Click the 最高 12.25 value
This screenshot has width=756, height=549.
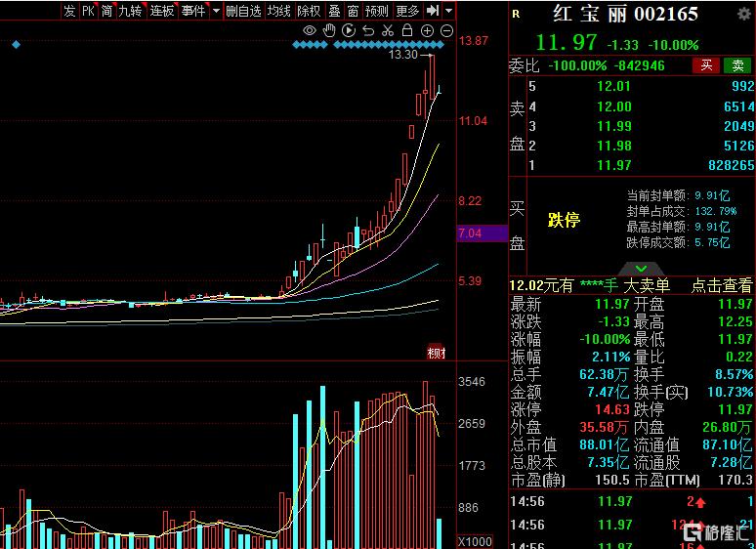735,321
